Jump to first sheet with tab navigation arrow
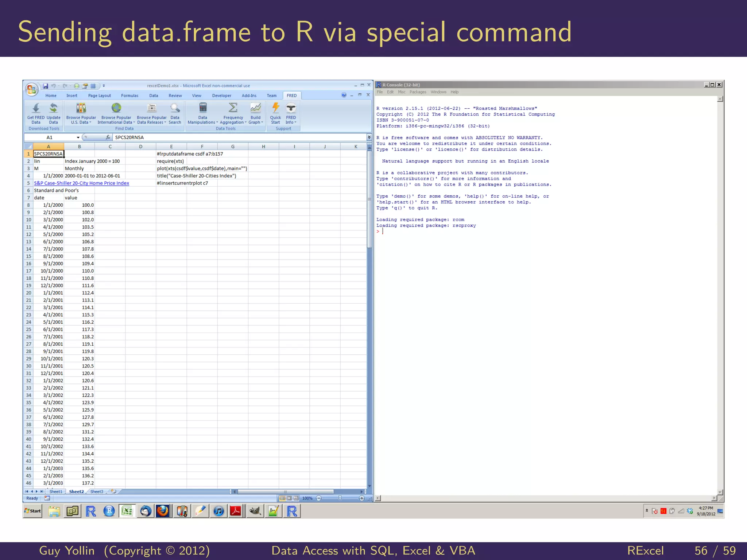 pos(27,491)
